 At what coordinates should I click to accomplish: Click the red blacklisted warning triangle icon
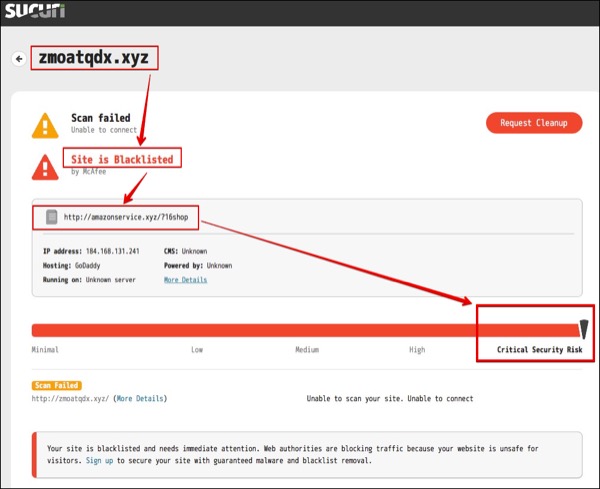(45, 164)
